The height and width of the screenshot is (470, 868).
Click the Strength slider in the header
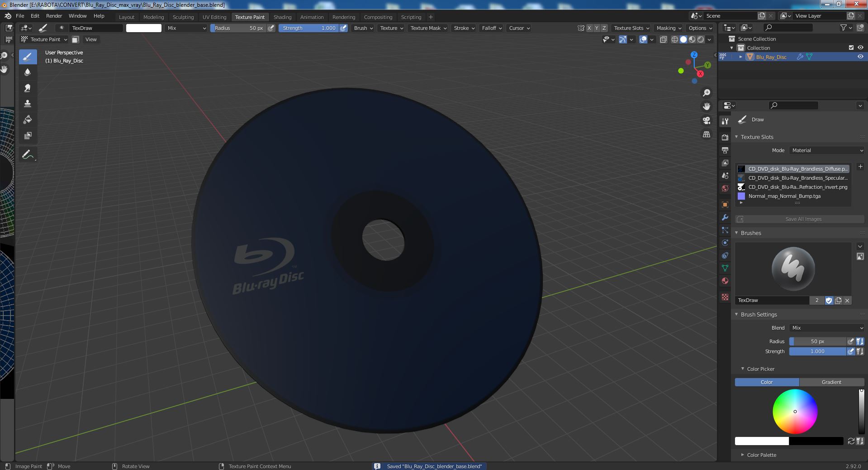pyautogui.click(x=308, y=28)
